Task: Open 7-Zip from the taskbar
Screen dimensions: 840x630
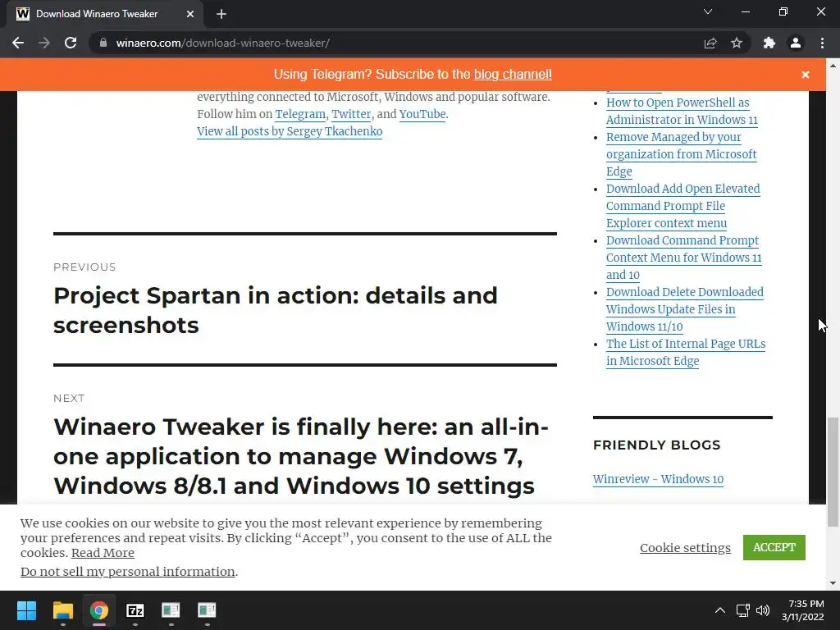Action: (135, 610)
